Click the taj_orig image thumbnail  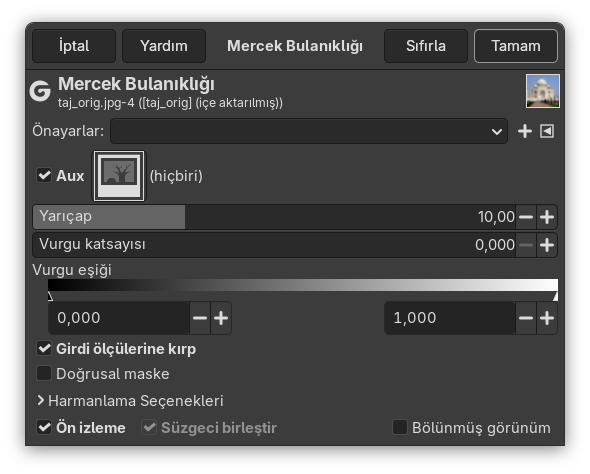point(543,91)
